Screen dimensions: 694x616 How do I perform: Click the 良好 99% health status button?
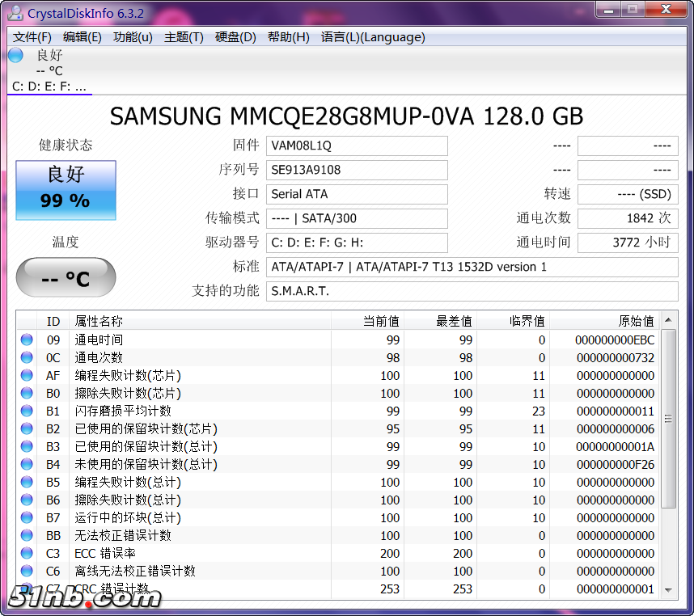pos(66,190)
